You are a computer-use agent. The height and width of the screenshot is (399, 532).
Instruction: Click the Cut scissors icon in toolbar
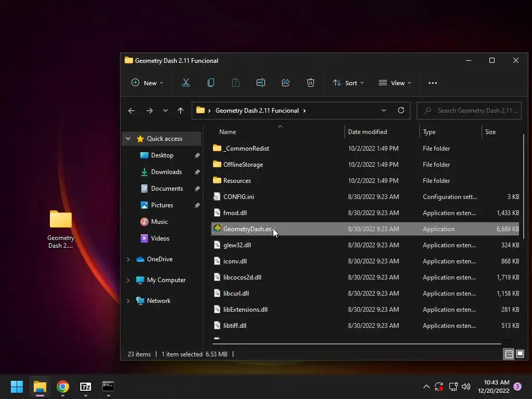[x=185, y=83]
